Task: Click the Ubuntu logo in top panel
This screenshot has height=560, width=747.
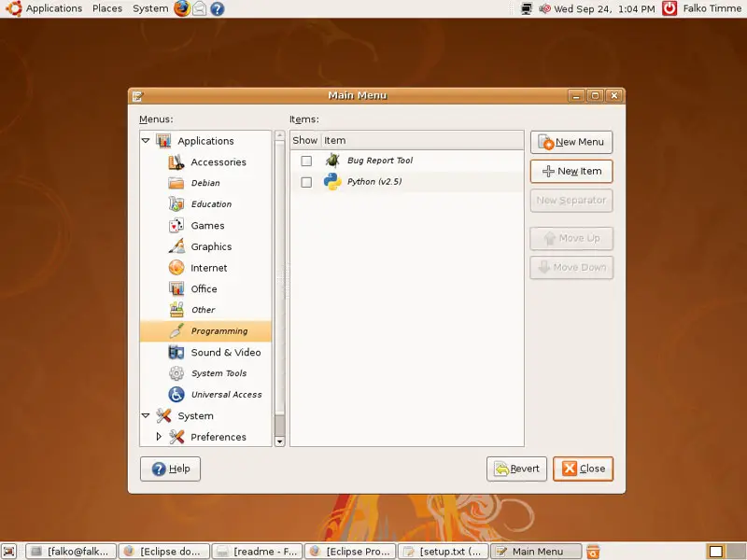Action: click(x=13, y=8)
